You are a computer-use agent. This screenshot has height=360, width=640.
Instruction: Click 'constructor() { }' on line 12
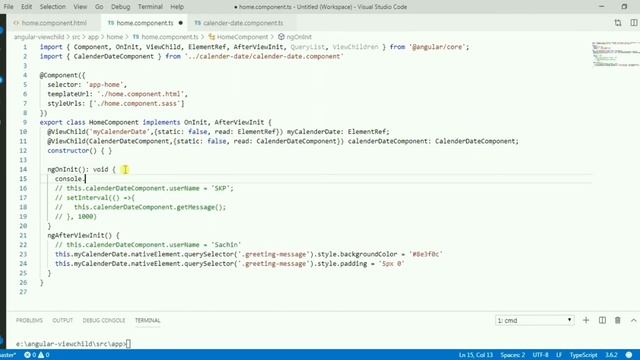pos(80,151)
